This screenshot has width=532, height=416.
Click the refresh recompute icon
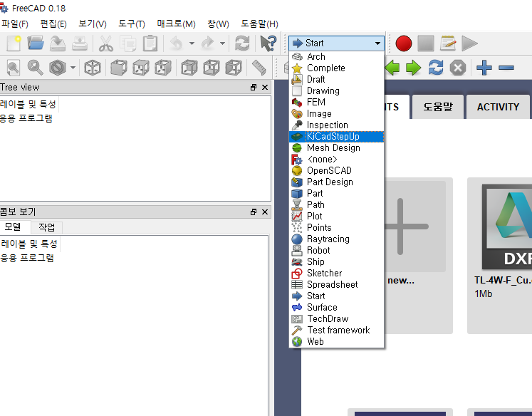(x=242, y=43)
